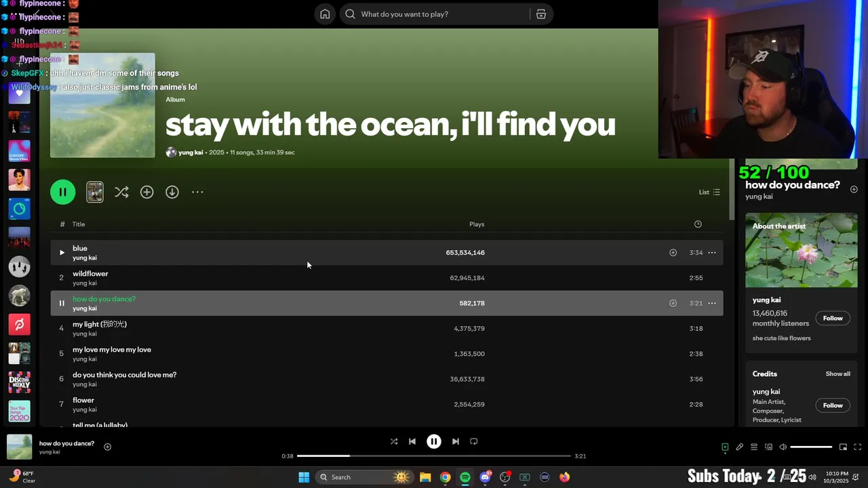Select the track 'my love my love my love'
868x488 pixels.
(387, 354)
